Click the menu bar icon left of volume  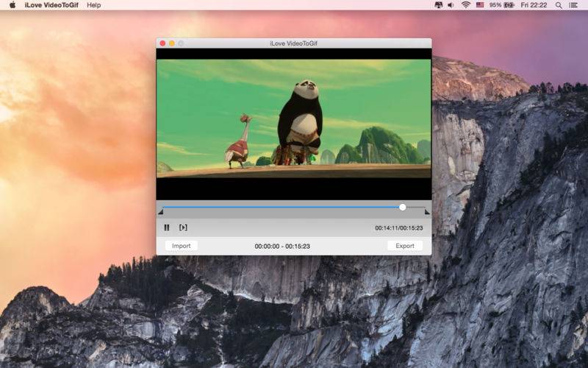[x=438, y=5]
